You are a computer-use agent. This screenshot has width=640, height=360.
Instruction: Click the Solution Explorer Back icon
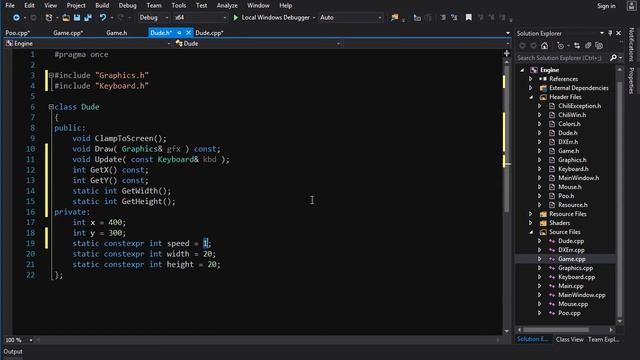point(522,46)
